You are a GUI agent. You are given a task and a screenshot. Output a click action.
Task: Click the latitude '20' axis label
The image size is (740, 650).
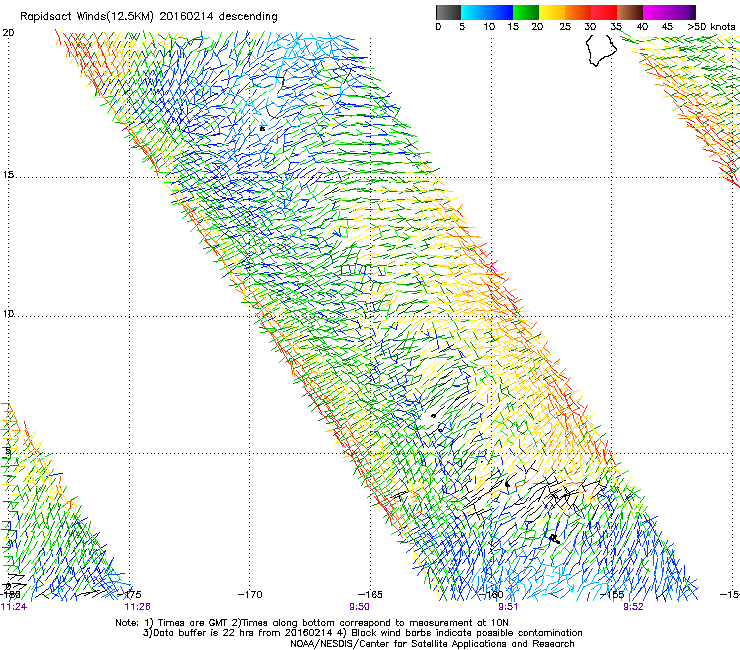[8, 33]
